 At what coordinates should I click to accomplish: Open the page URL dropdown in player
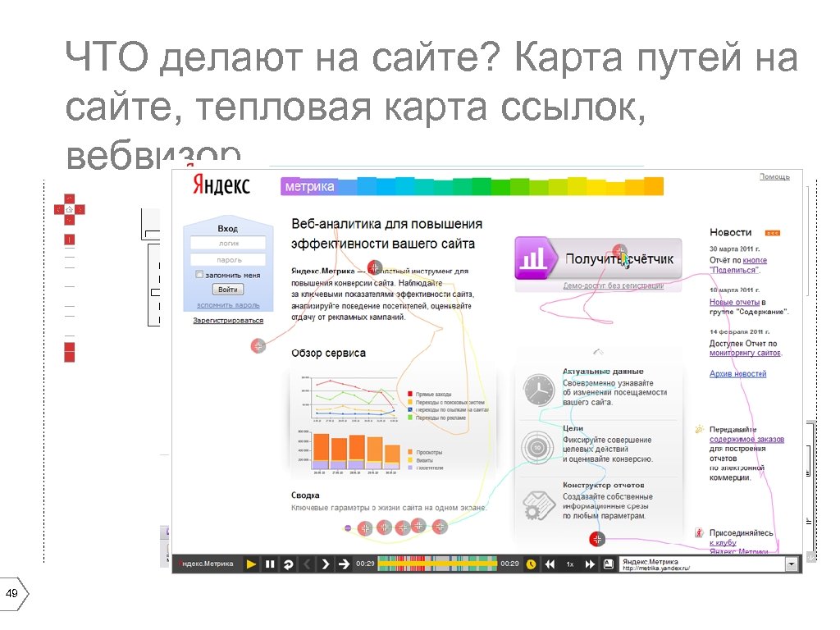[x=792, y=564]
